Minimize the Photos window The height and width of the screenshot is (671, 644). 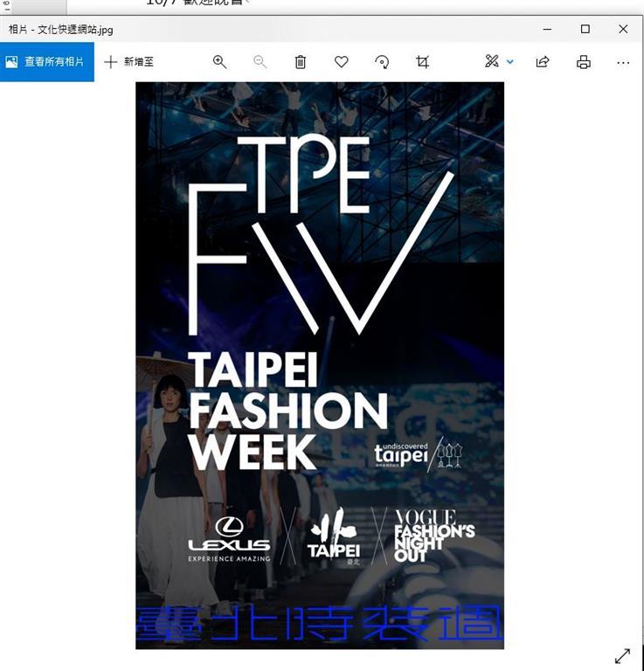click(547, 29)
